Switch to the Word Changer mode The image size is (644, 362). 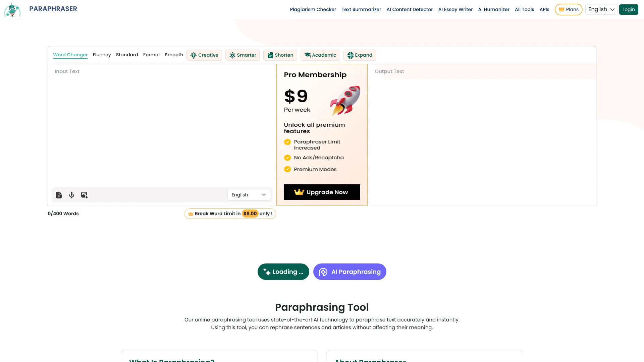click(x=70, y=55)
